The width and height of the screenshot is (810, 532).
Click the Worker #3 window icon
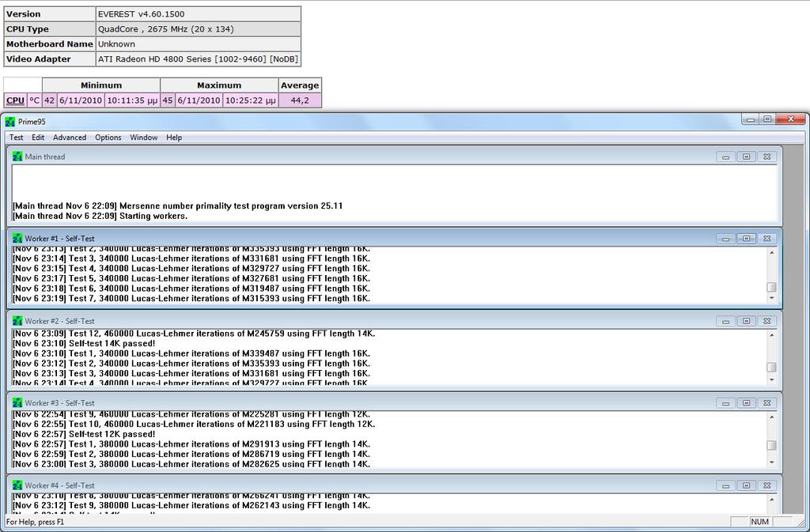click(x=17, y=402)
